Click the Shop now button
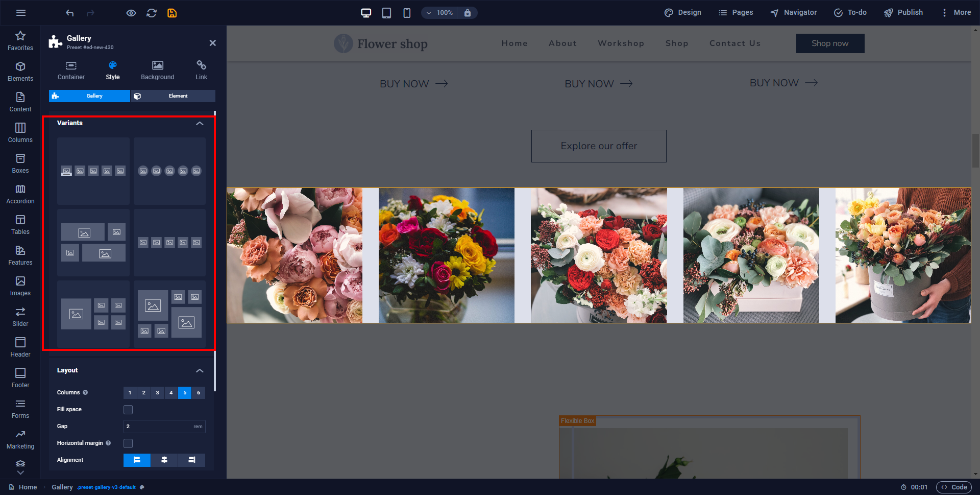 point(830,43)
